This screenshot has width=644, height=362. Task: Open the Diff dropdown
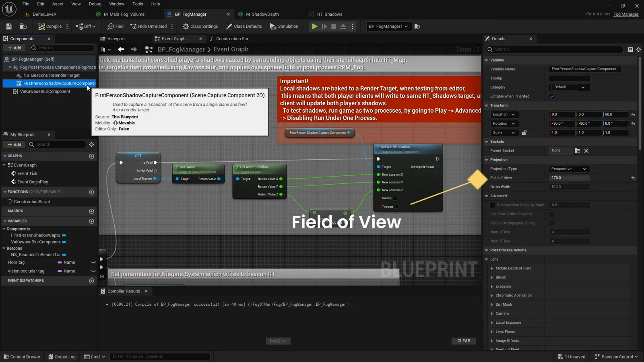point(86,27)
